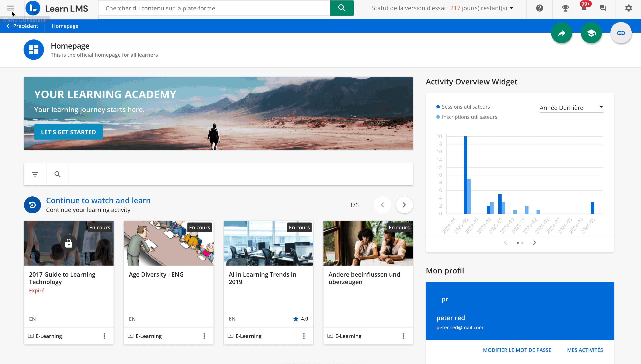Click the tall 2023-06 sessions bar
The height and width of the screenshot is (364, 641).
(x=465, y=175)
